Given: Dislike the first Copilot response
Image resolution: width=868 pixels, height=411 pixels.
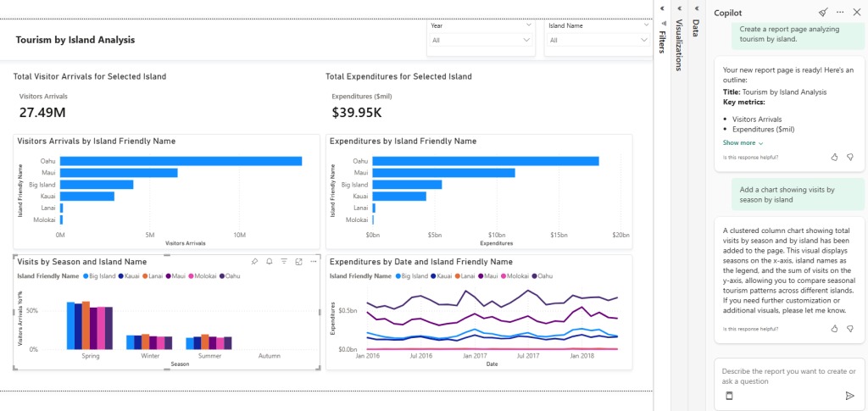Looking at the screenshot, I should tap(849, 157).
